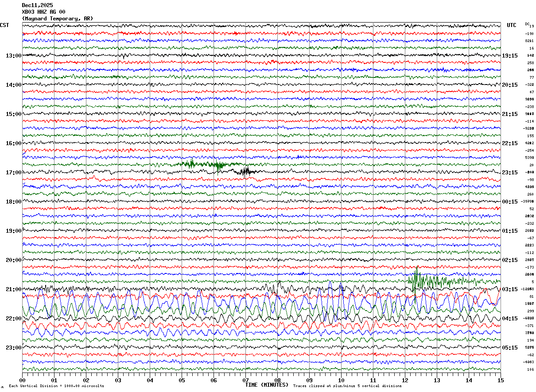Select the 17:00 CST time label
The width and height of the screenshot is (536, 392).
[13, 173]
